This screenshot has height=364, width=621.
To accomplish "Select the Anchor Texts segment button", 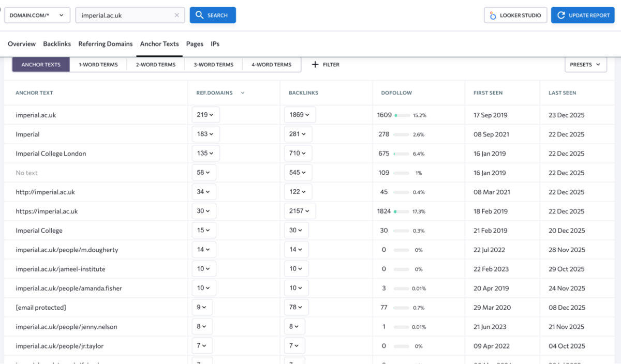I will (x=41, y=65).
